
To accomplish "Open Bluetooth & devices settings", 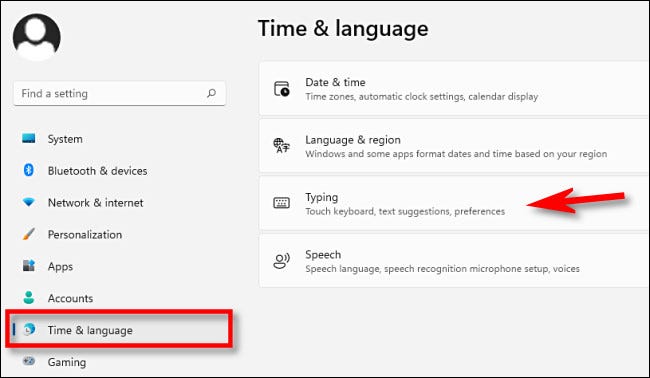I will (x=97, y=171).
